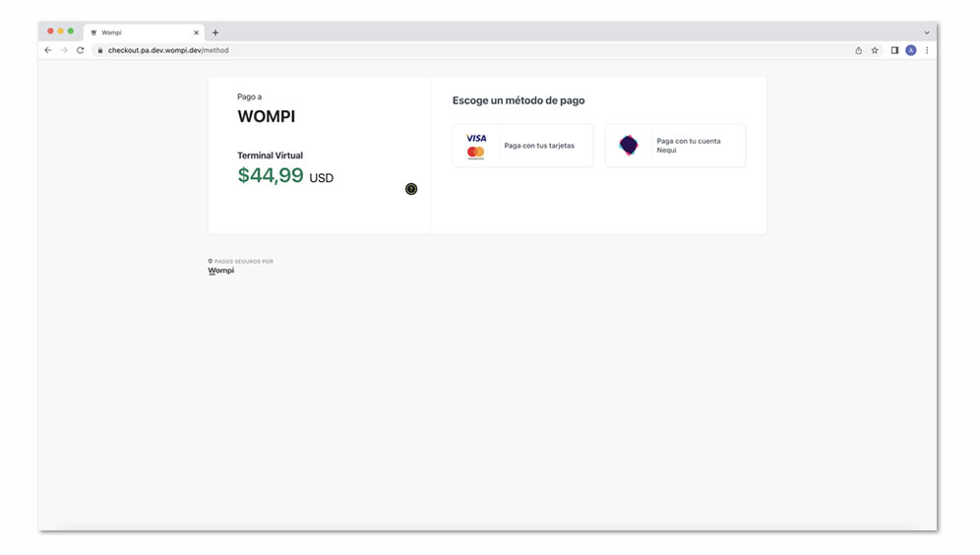Select the Wompi browser tab
The image size is (980, 555).
point(138,32)
